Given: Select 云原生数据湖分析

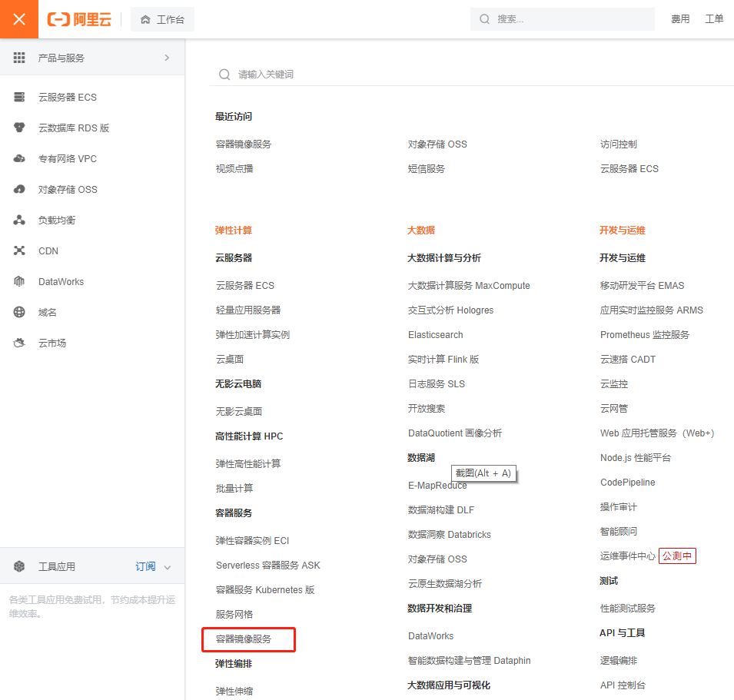Looking at the screenshot, I should [445, 583].
